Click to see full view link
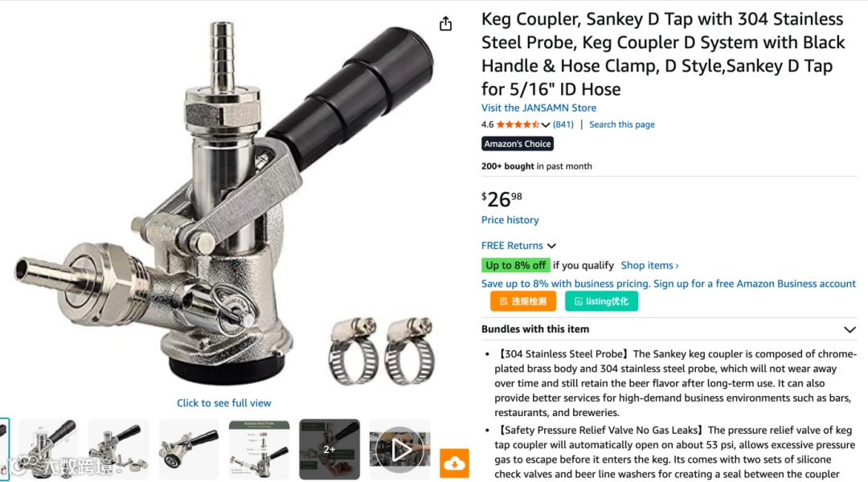This screenshot has height=482, width=868. [224, 402]
